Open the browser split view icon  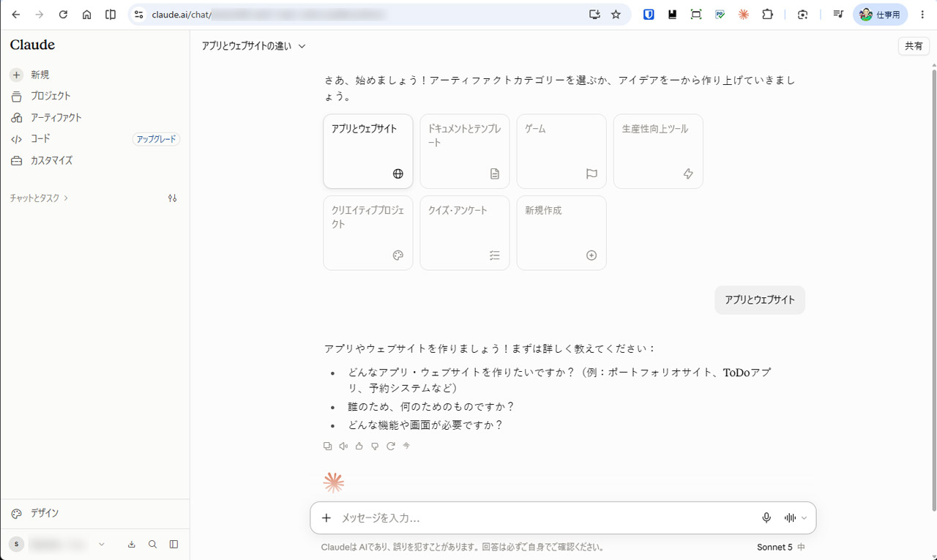point(111,15)
